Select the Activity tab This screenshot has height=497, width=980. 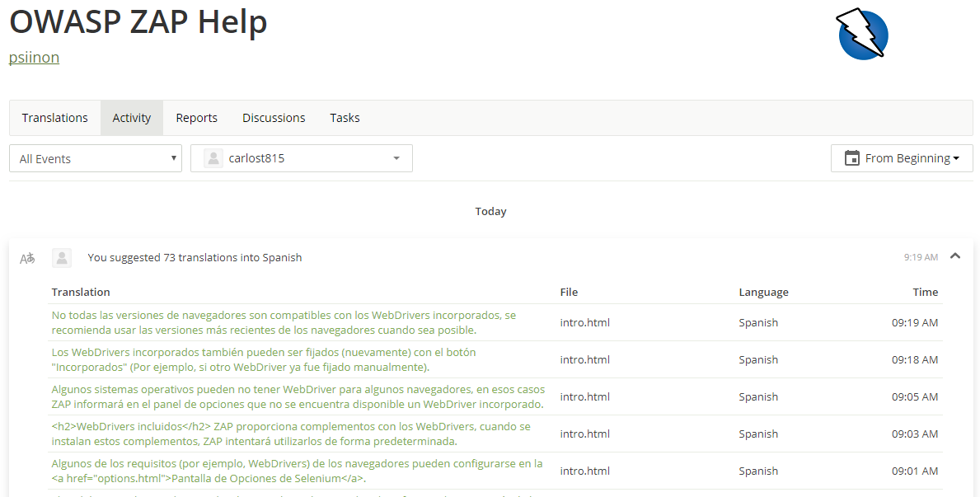[x=132, y=118]
